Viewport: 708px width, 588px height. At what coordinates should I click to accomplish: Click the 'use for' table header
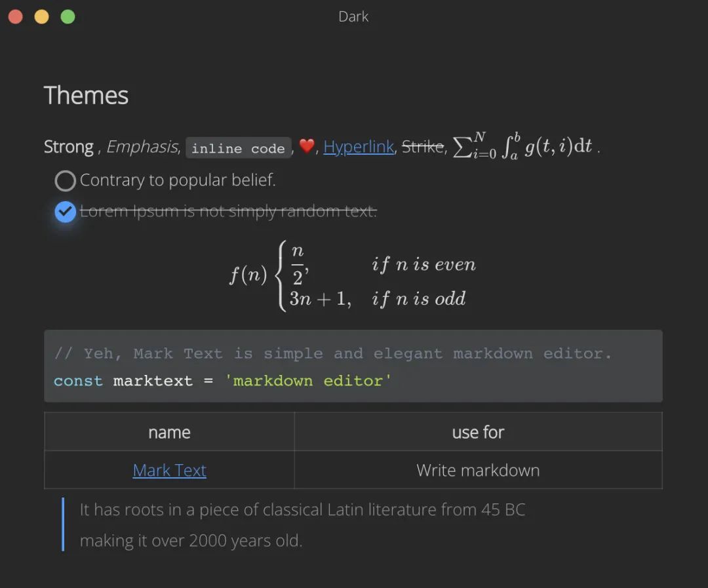click(478, 432)
